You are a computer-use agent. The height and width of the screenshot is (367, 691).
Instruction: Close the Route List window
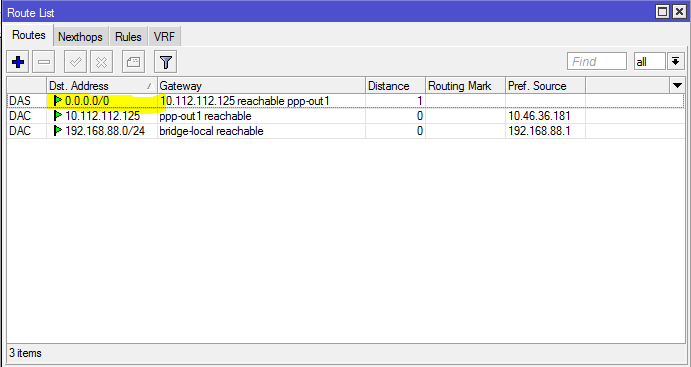coord(679,12)
